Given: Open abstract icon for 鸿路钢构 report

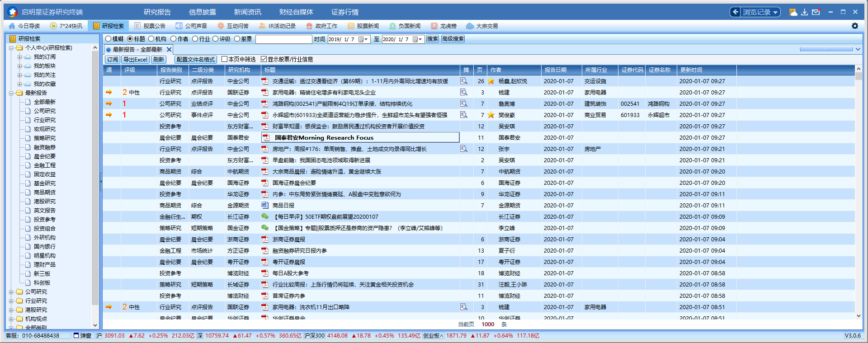Looking at the screenshot, I should 464,103.
